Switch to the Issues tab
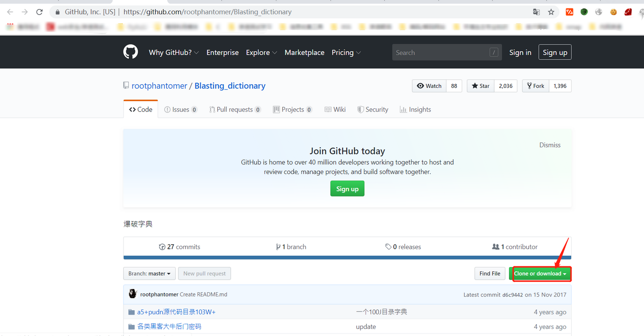Image resolution: width=644 pixels, height=336 pixels. tap(181, 110)
